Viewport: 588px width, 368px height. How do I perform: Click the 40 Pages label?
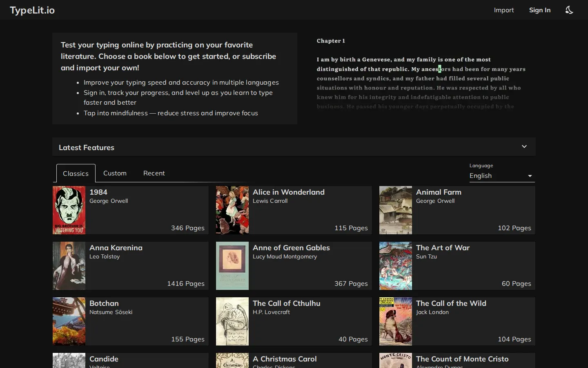click(x=353, y=339)
